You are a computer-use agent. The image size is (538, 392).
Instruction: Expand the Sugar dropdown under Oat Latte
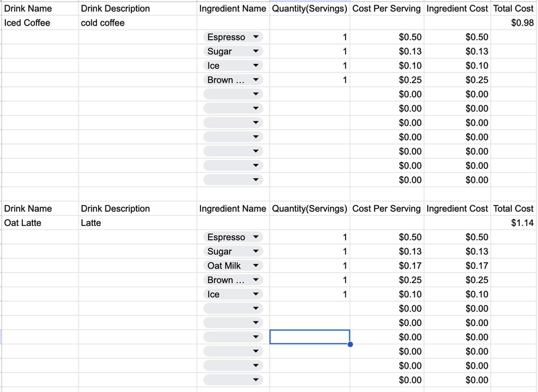pos(256,251)
